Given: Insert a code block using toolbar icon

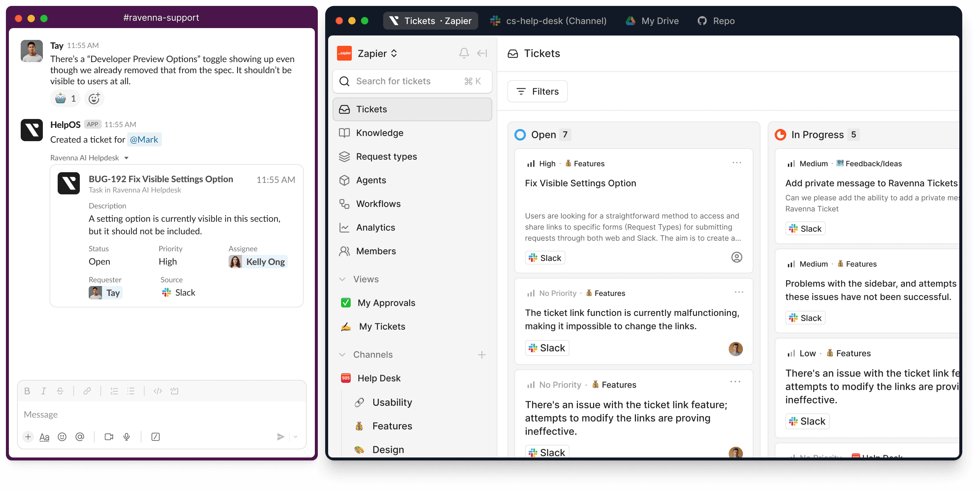Looking at the screenshot, I should coord(174,391).
